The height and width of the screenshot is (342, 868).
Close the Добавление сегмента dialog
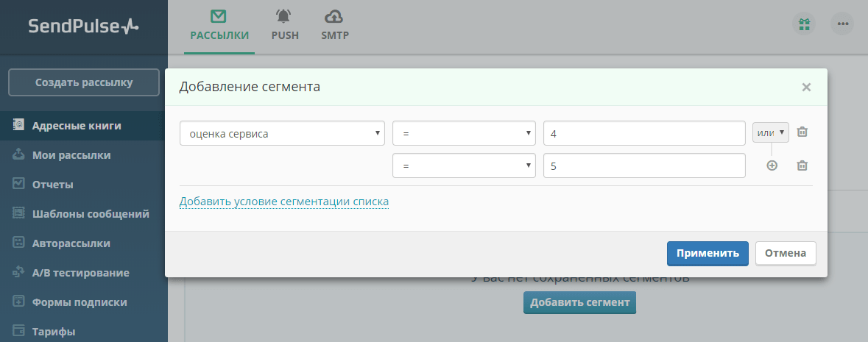click(806, 87)
